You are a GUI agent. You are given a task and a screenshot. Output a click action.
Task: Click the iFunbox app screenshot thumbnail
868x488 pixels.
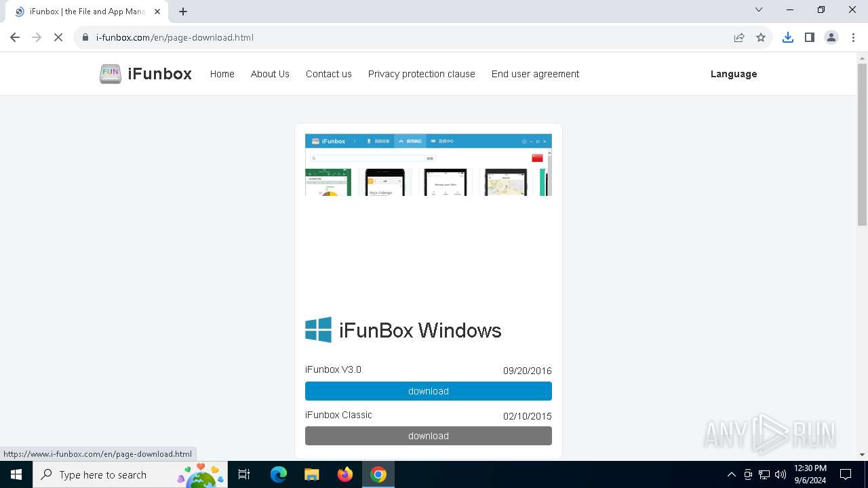[x=429, y=165]
